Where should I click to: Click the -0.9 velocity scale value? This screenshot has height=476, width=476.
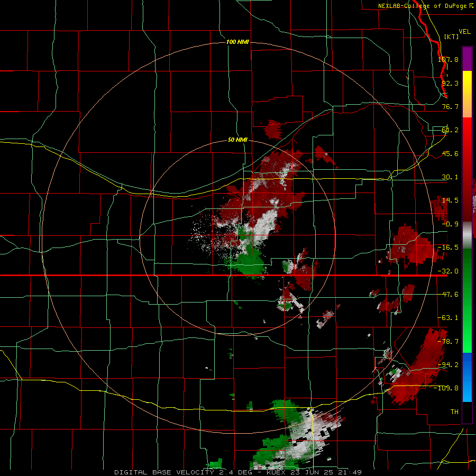(450, 224)
